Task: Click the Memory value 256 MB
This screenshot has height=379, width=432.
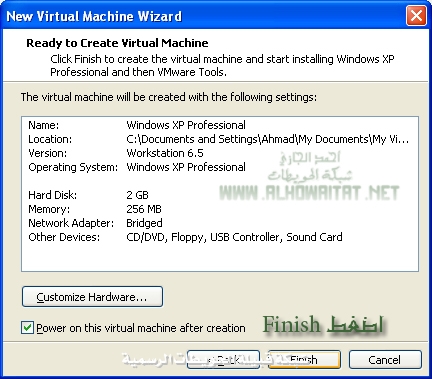Action: point(144,209)
